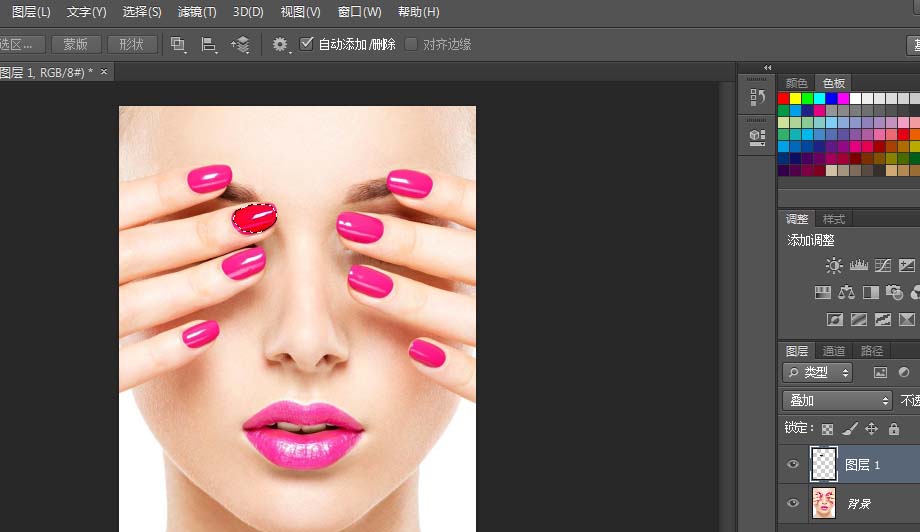Open the 叠加 blend mode dropdown
This screenshot has width=920, height=532.
coord(837,401)
